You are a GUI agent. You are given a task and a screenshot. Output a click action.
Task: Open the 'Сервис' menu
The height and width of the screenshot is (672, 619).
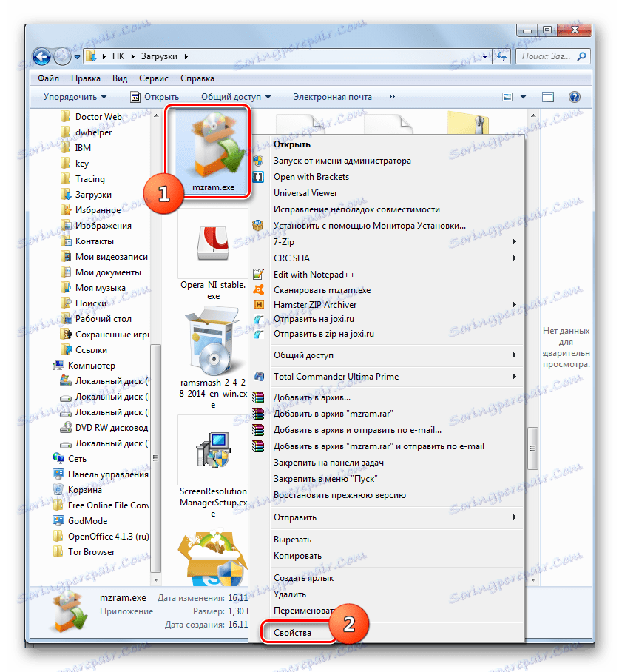point(153,78)
